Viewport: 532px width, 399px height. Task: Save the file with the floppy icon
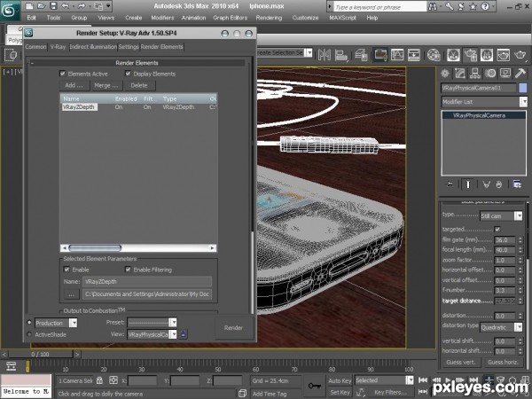[x=53, y=6]
